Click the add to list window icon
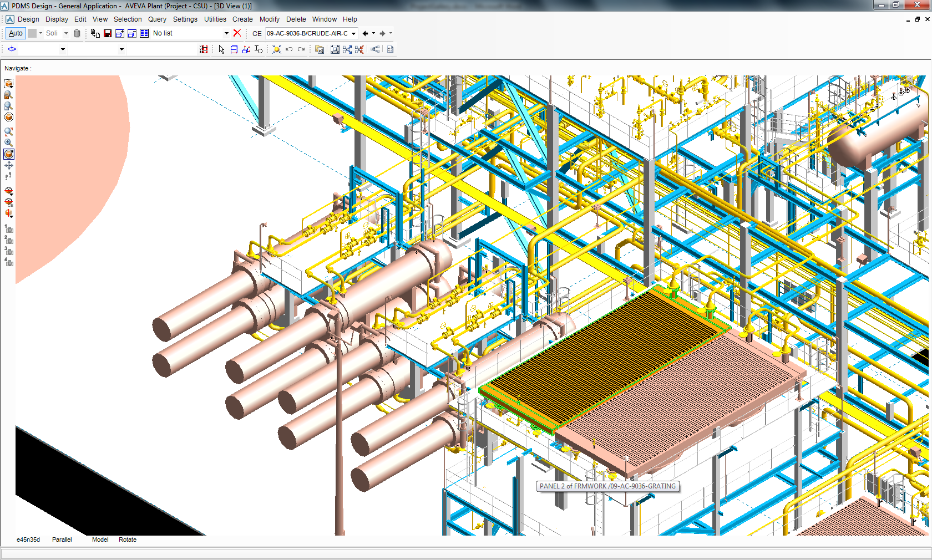The width and height of the screenshot is (932, 560). pos(120,33)
